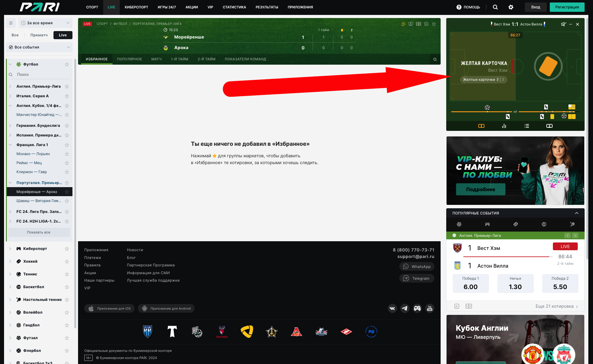Favorite the Хоккей sport
This screenshot has width=593, height=364.
click(67, 261)
